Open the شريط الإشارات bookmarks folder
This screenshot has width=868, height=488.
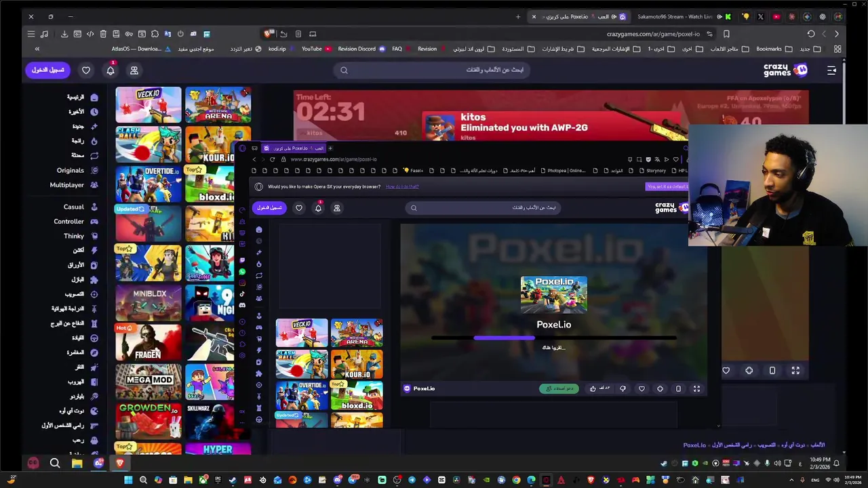pyautogui.click(x=563, y=49)
